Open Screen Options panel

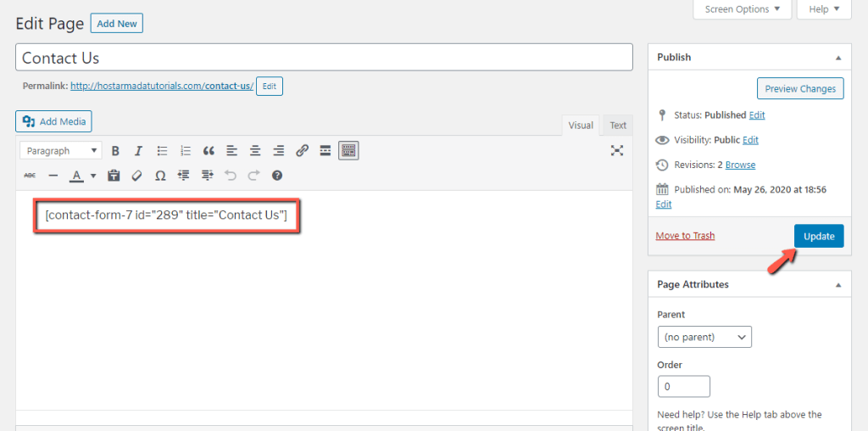point(743,9)
